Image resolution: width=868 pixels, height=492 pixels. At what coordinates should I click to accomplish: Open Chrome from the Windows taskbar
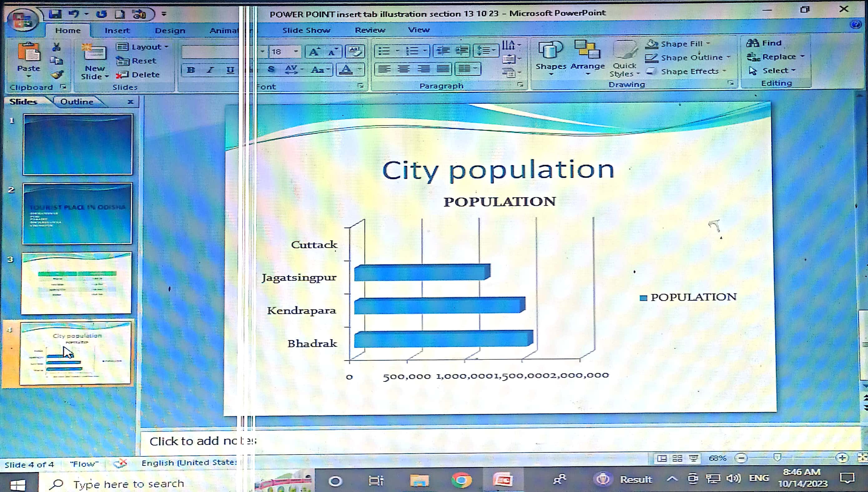coord(461,480)
